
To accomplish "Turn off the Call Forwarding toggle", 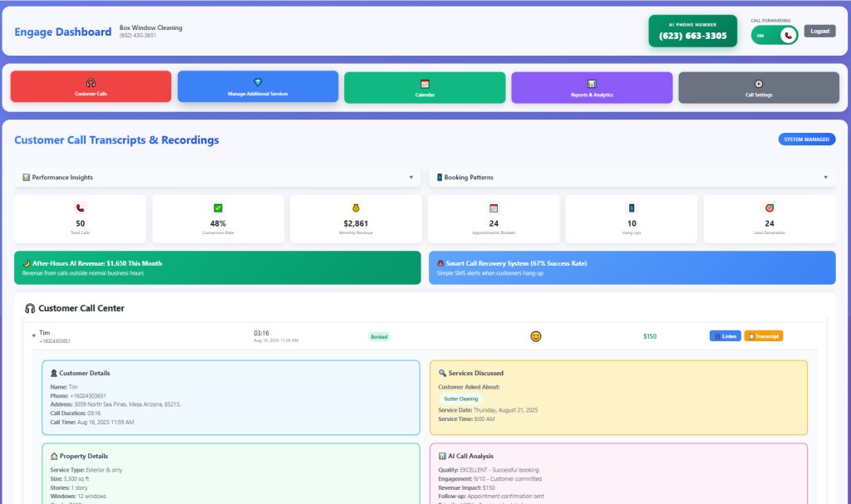I will pyautogui.click(x=775, y=36).
